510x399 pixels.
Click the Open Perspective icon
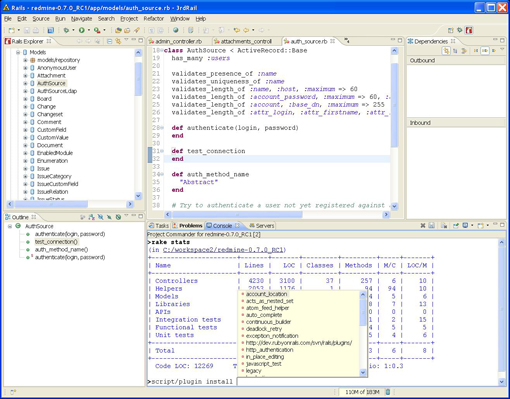tap(451, 30)
